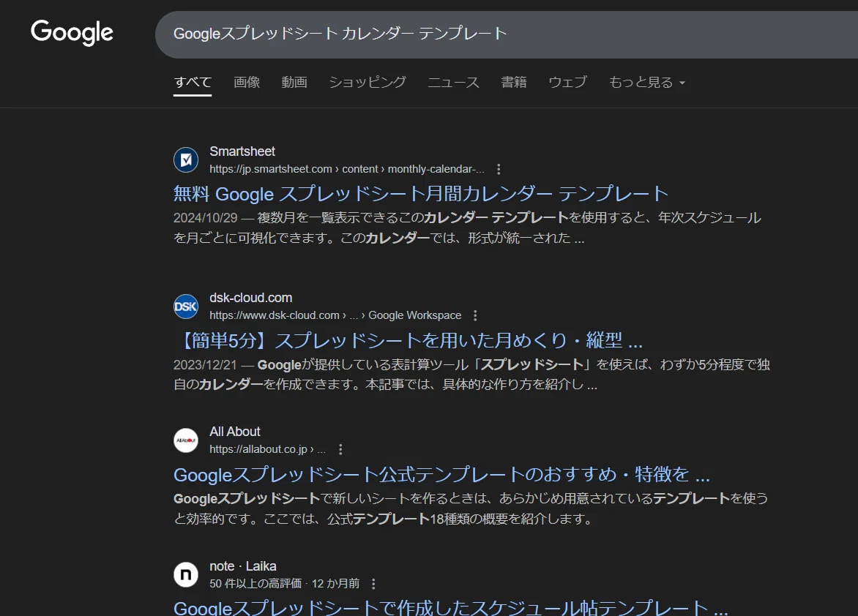
Task: Switch to the ニュース tab
Action: point(454,82)
